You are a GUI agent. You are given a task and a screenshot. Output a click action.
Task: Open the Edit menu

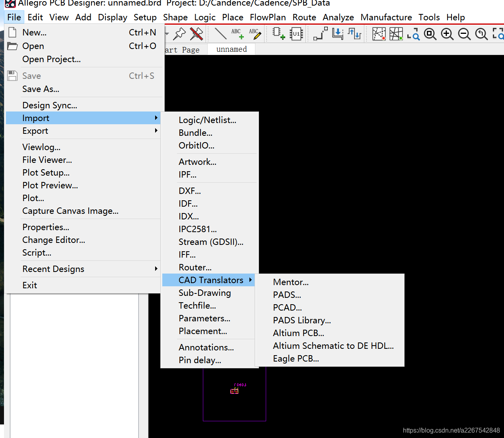35,17
